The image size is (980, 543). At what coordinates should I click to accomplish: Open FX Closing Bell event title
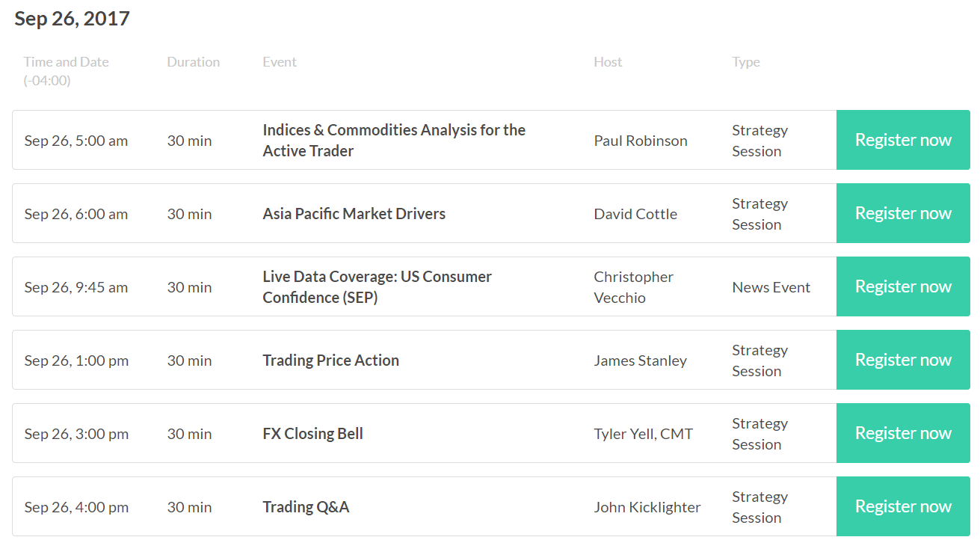[x=313, y=434]
